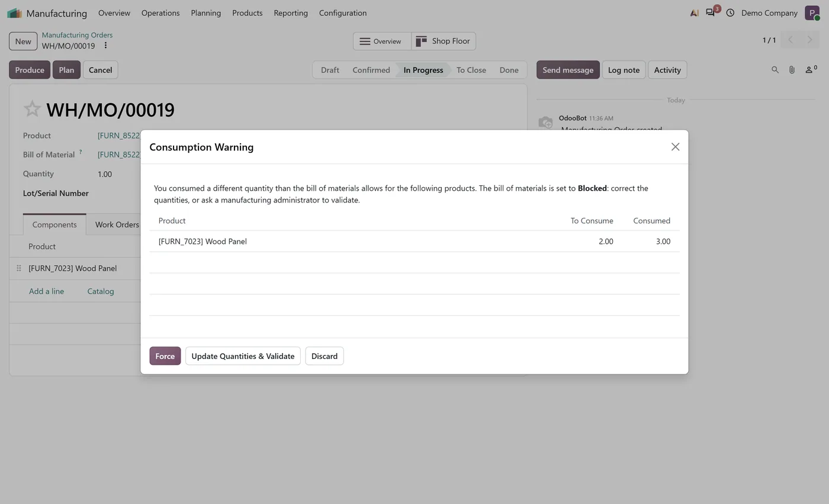Go to Manufacturing Orders breadcrumb
This screenshot has width=829, height=504.
point(77,35)
